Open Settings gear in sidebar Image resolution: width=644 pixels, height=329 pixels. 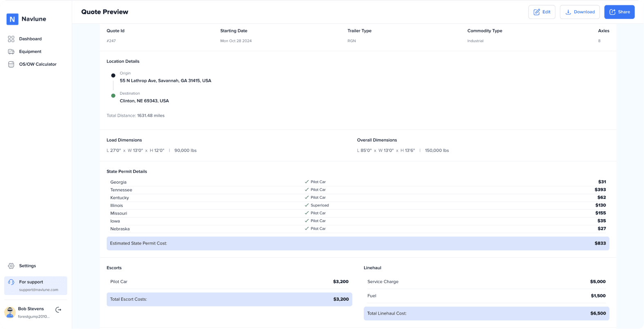pyautogui.click(x=11, y=266)
